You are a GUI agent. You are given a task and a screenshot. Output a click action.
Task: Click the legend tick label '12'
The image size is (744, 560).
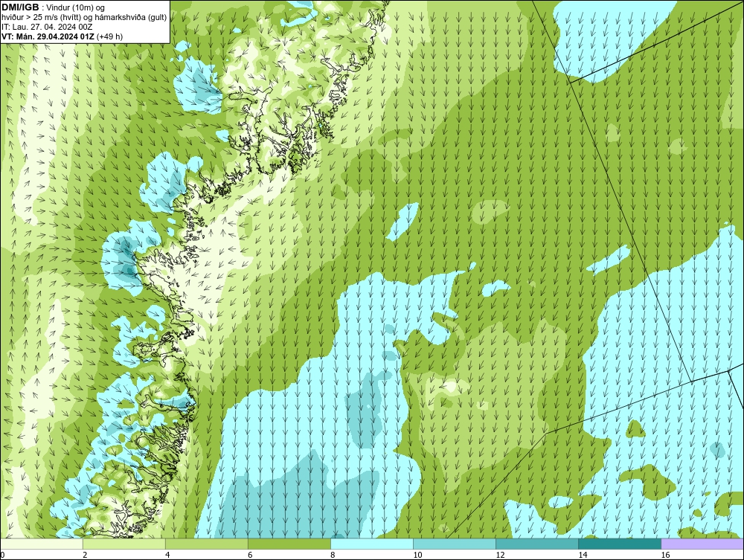click(500, 555)
